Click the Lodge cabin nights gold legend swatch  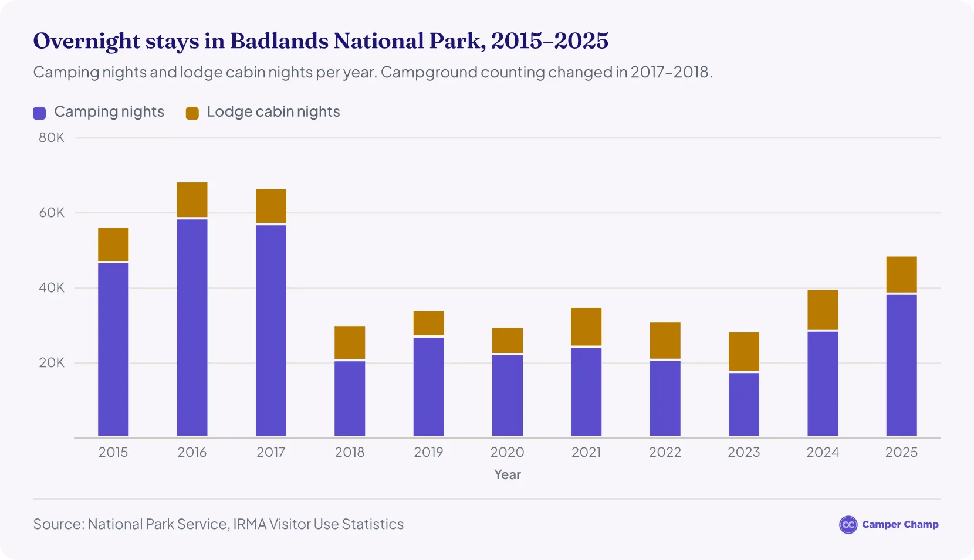(192, 113)
